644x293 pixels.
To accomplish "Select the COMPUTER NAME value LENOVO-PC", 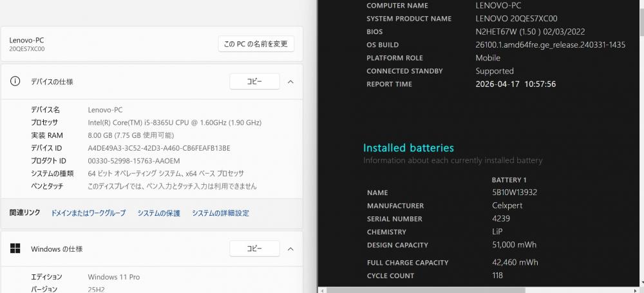I will click(x=498, y=5).
